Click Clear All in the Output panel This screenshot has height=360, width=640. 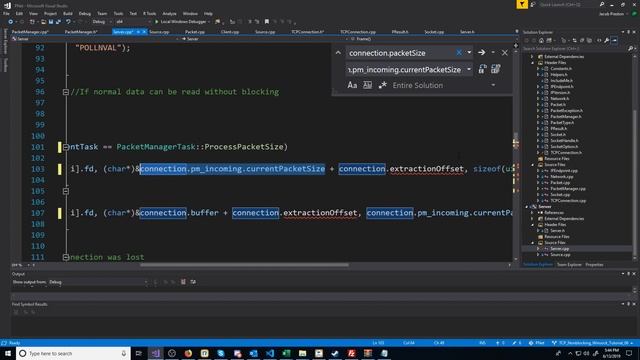coord(183,282)
